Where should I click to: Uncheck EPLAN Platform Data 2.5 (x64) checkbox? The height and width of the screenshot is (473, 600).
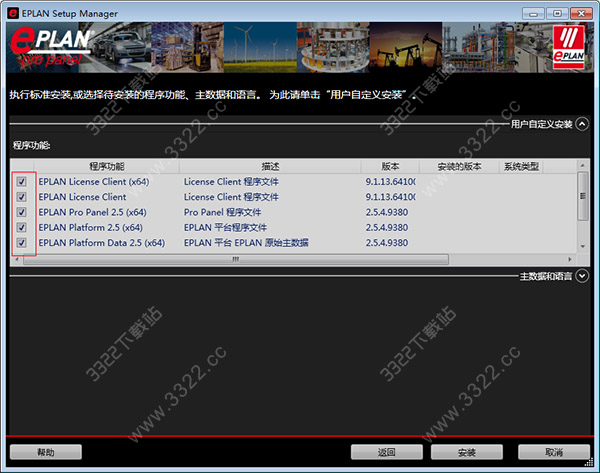click(x=21, y=243)
